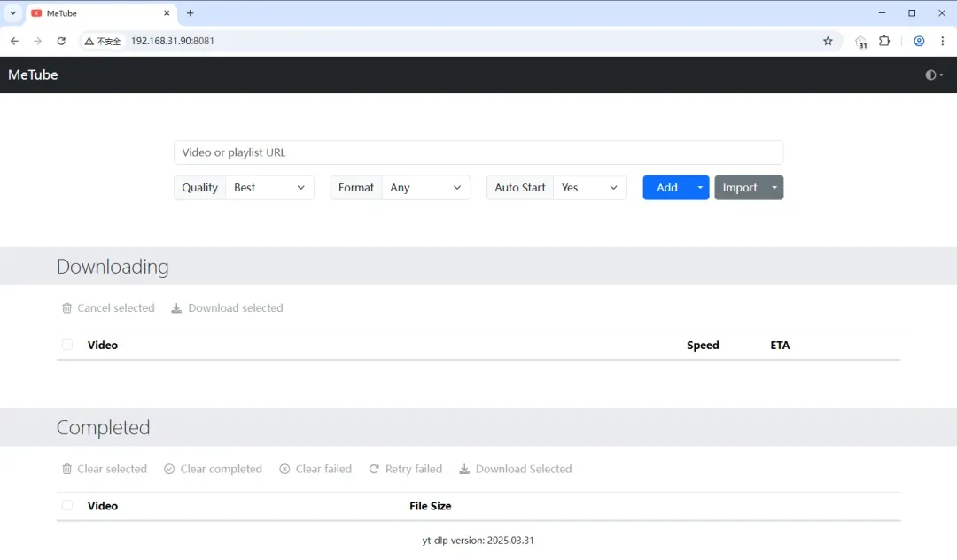Click the Video or playlist URL field
The height and width of the screenshot is (560, 957).
(x=478, y=152)
